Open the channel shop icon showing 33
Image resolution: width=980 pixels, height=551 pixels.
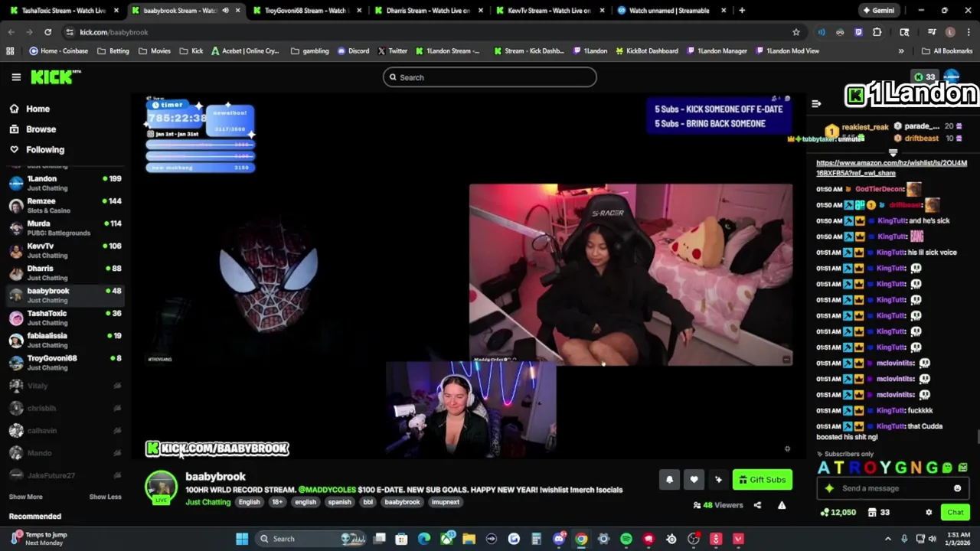click(x=878, y=512)
